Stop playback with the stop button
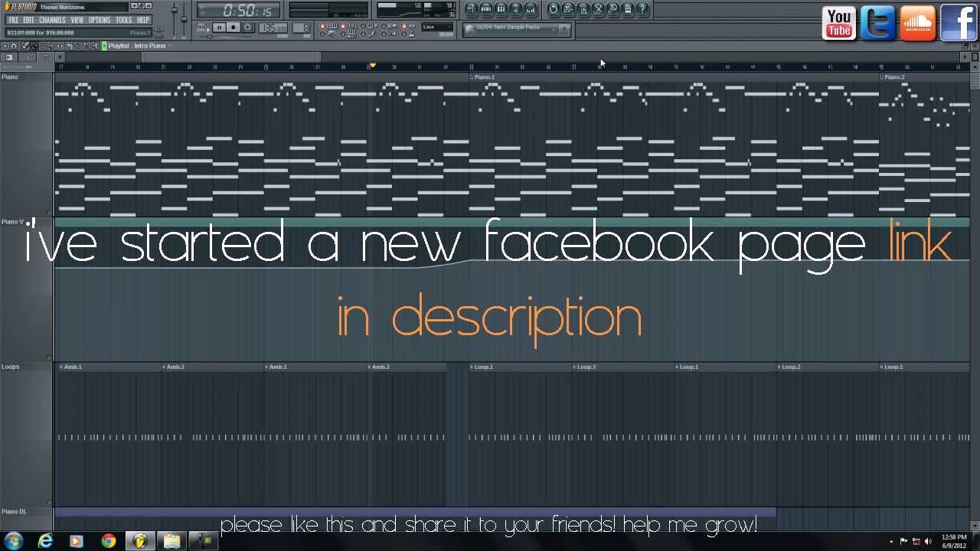The image size is (980, 551). tap(234, 28)
